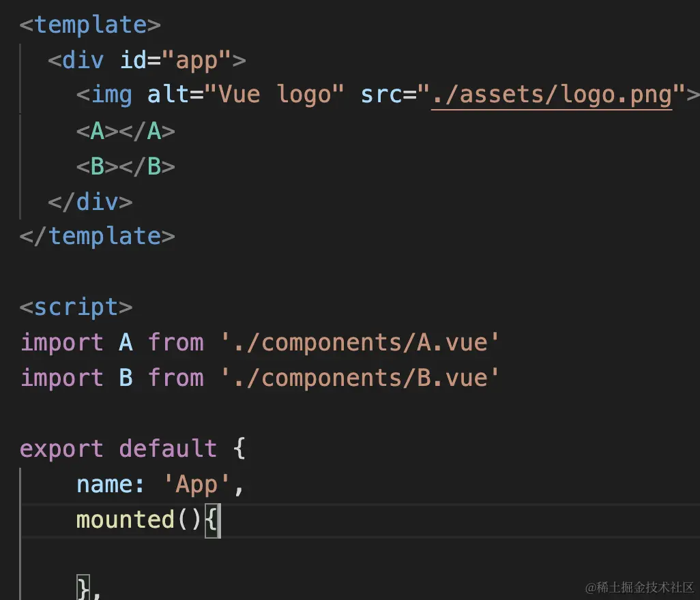Viewport: 700px width, 600px height.
Task: Click the opening <template> tag
Action: 90,25
